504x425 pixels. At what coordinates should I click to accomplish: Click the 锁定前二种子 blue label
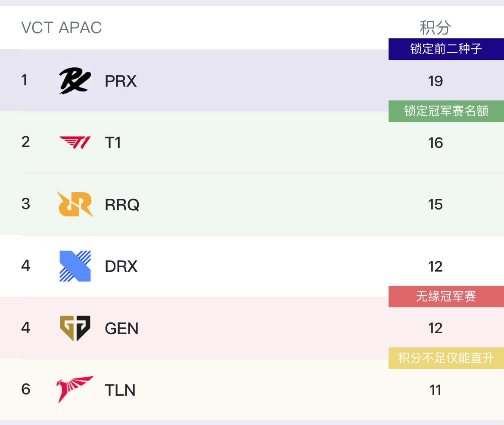[446, 49]
